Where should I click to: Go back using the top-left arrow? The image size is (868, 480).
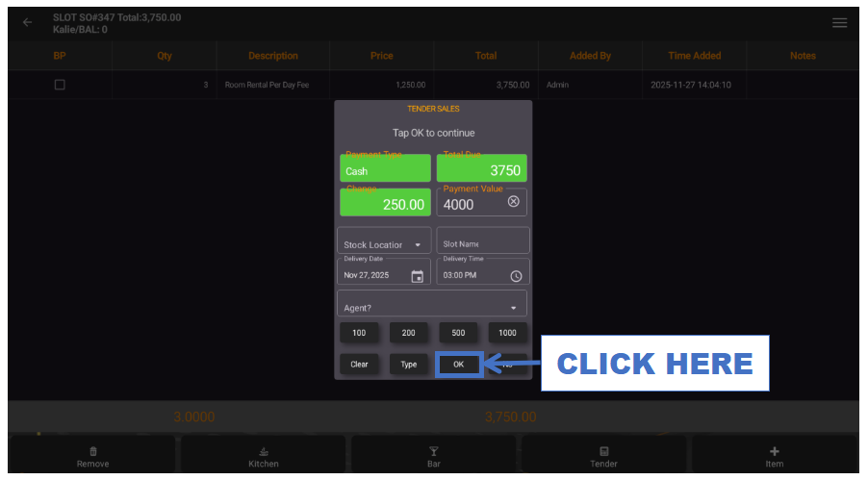click(27, 23)
